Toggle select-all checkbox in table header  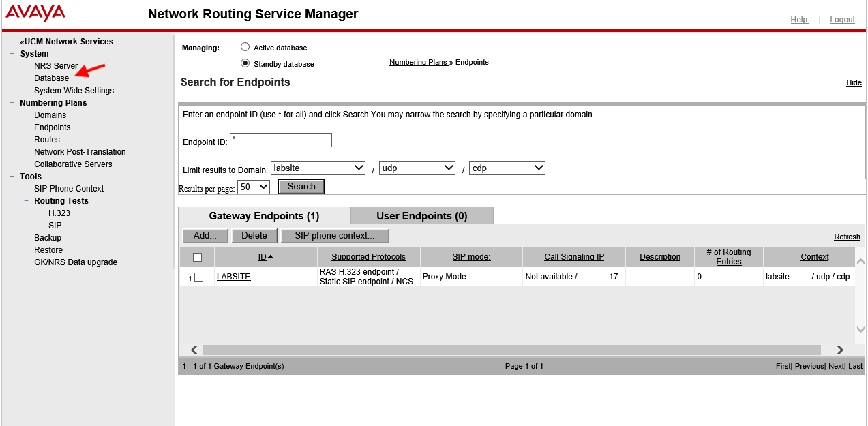coord(198,257)
